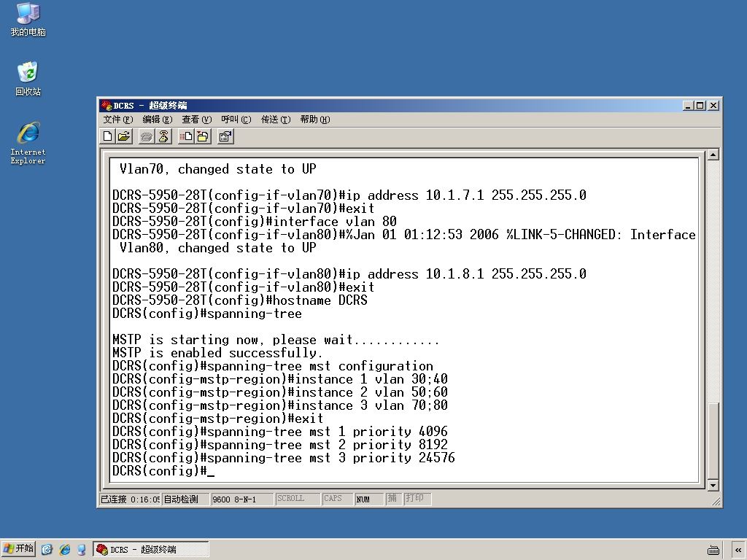
Task: Click the terminal scrollbar up arrow
Action: pos(713,155)
